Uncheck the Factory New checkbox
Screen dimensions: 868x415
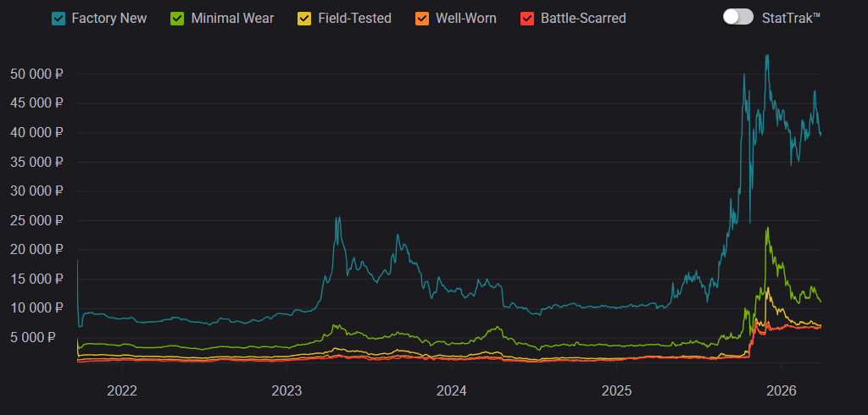pos(58,18)
